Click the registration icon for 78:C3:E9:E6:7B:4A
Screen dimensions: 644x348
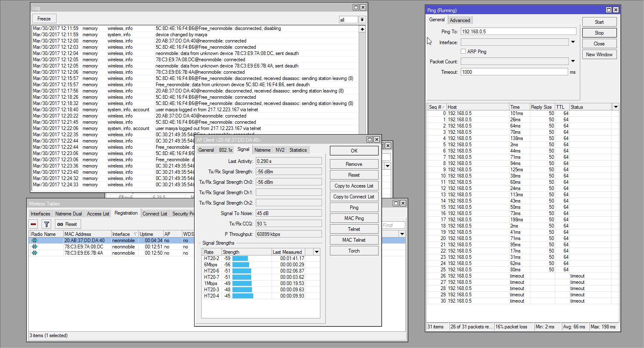pyautogui.click(x=35, y=253)
